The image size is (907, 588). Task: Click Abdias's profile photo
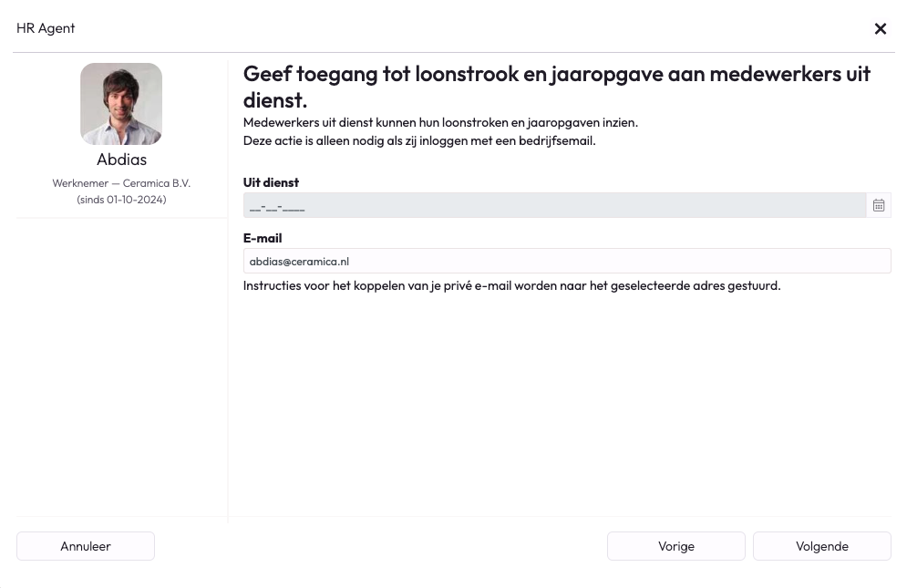121,104
